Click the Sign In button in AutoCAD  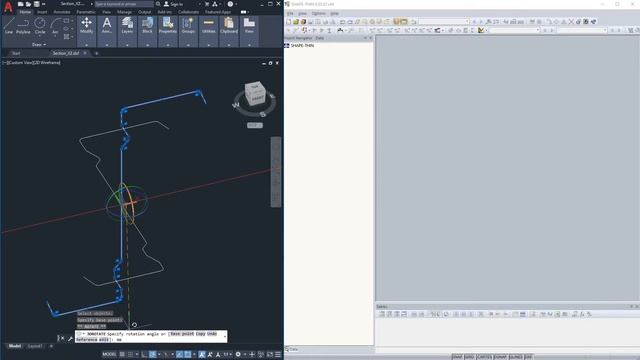[173, 4]
